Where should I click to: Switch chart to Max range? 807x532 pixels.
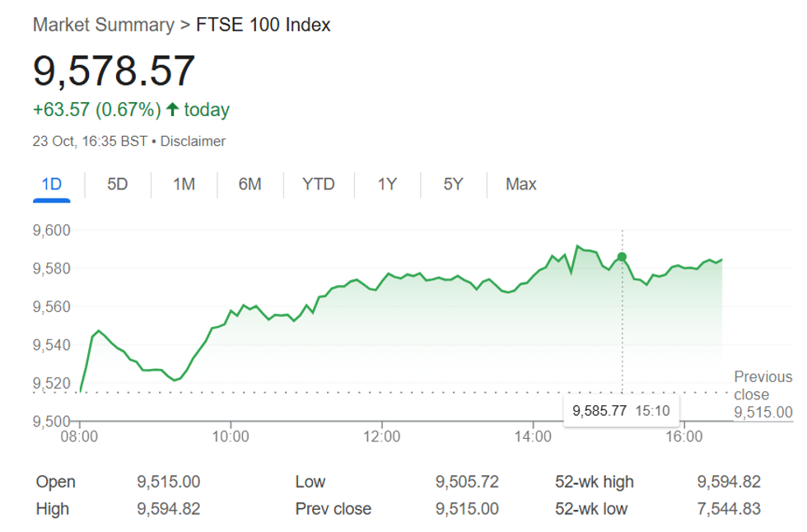[521, 184]
